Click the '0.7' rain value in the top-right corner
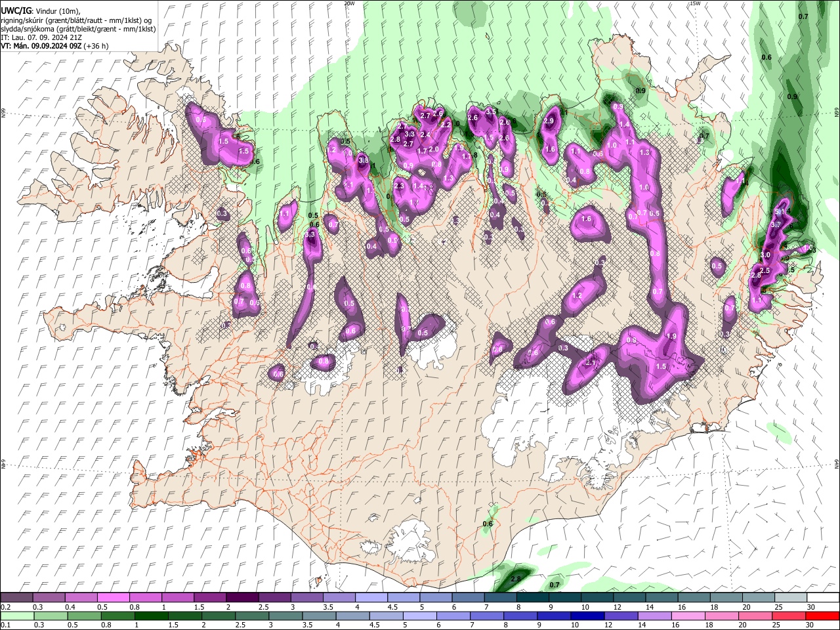 click(803, 16)
